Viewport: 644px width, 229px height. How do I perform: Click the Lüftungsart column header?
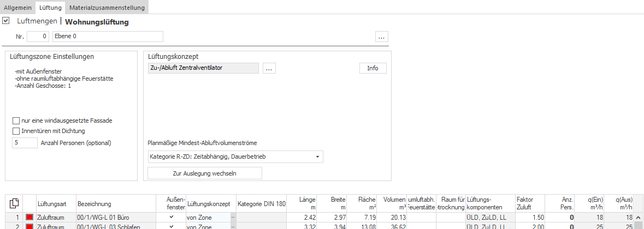[56, 203]
